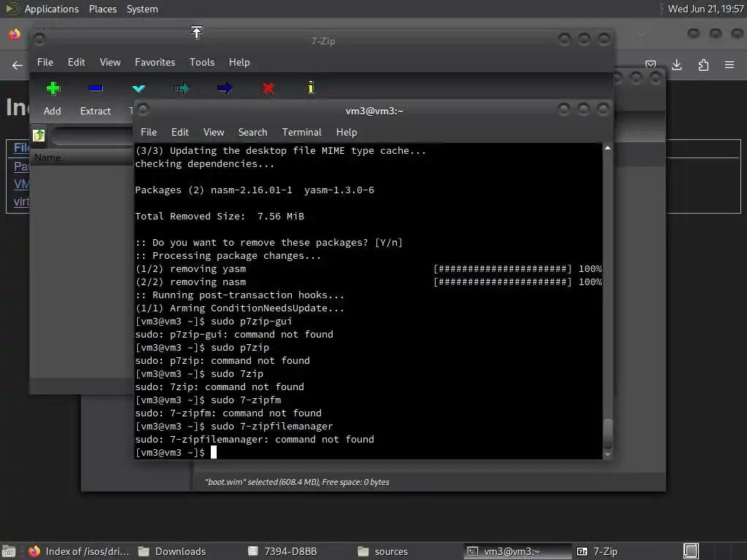The height and width of the screenshot is (560, 747).
Task: Click the Firefox back arrow
Action: pos(18,65)
